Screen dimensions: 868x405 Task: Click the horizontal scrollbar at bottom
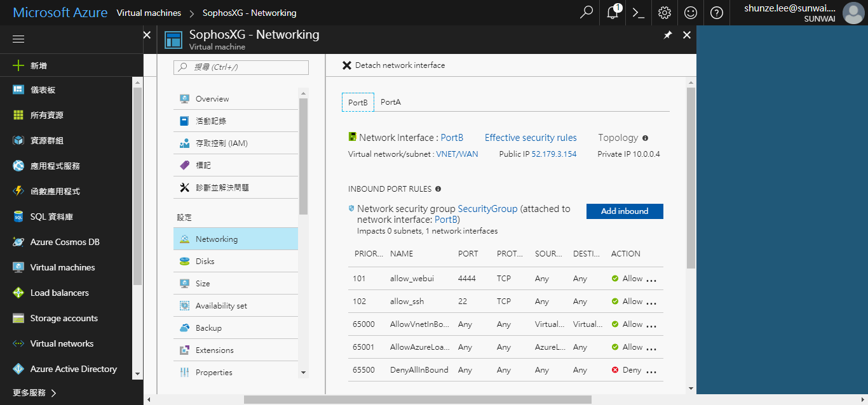(x=417, y=400)
